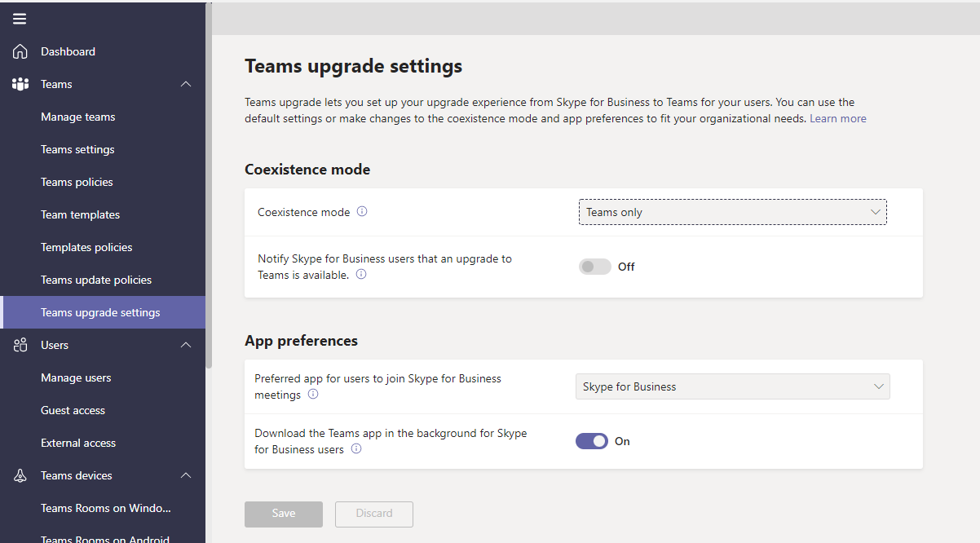Click the Discard button
Image resolution: width=980 pixels, height=543 pixels.
pyautogui.click(x=374, y=514)
